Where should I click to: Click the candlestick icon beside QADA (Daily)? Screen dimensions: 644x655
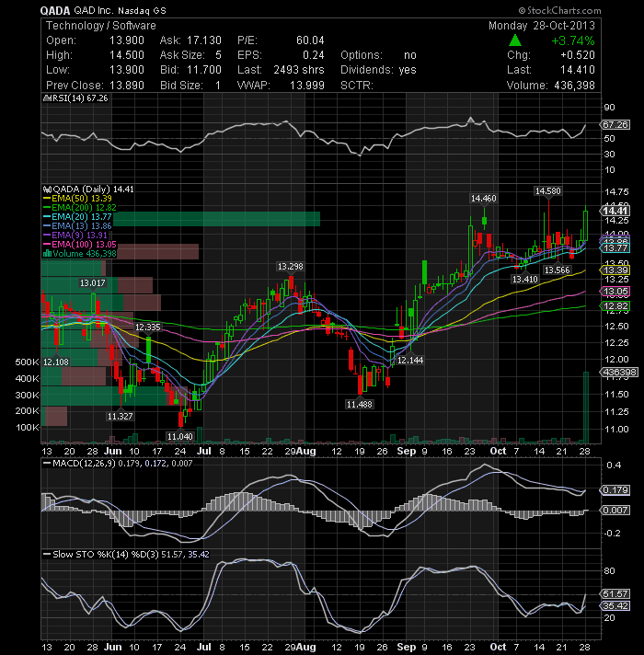(x=47, y=190)
